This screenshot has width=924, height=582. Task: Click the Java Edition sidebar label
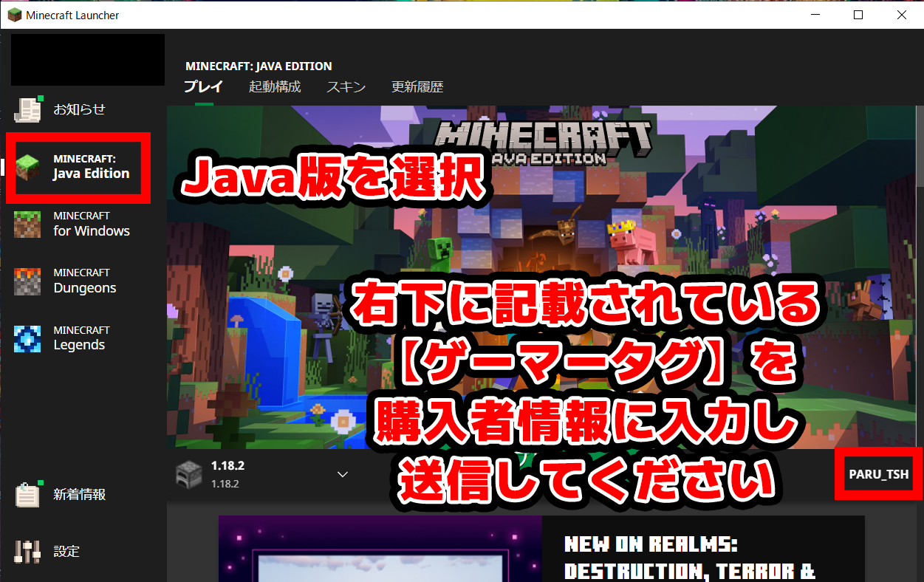pos(91,174)
